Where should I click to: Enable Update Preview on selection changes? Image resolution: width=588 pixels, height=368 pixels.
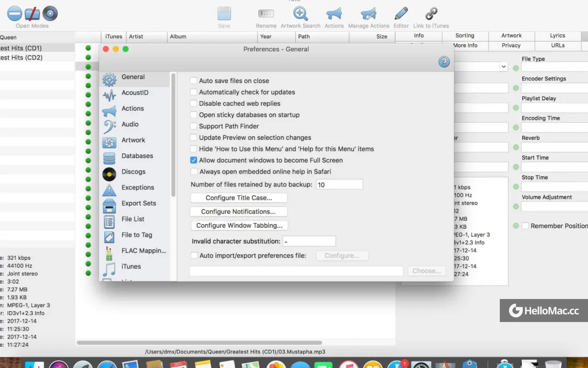(x=194, y=138)
